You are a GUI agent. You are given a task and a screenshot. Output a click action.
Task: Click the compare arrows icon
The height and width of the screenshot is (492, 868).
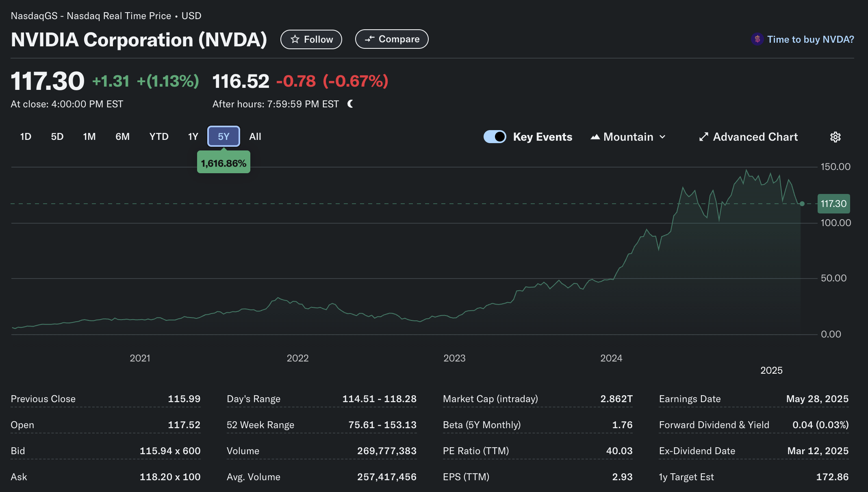tap(369, 39)
